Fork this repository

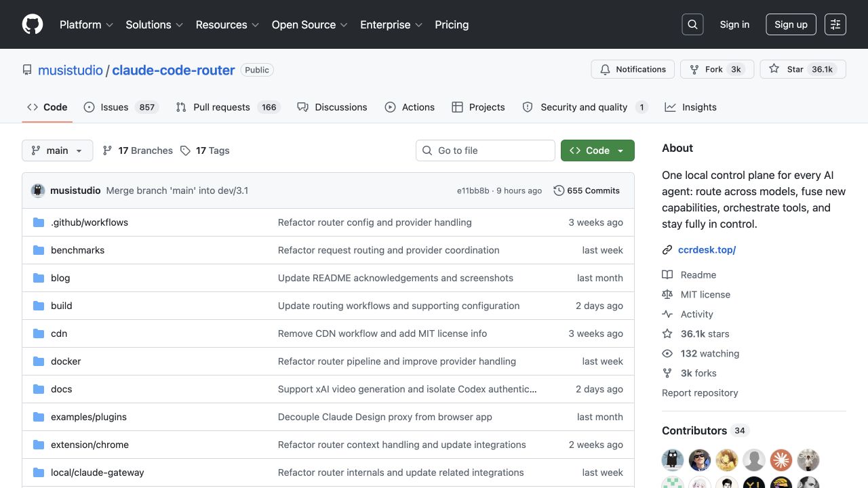pos(717,69)
